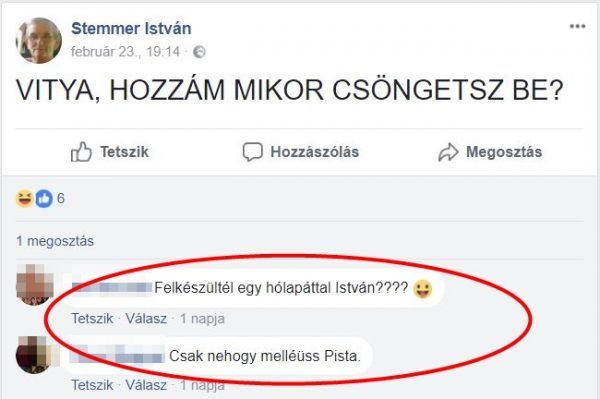The image size is (600, 399).
Task: Open the post options three-dot menu
Action: [x=577, y=26]
